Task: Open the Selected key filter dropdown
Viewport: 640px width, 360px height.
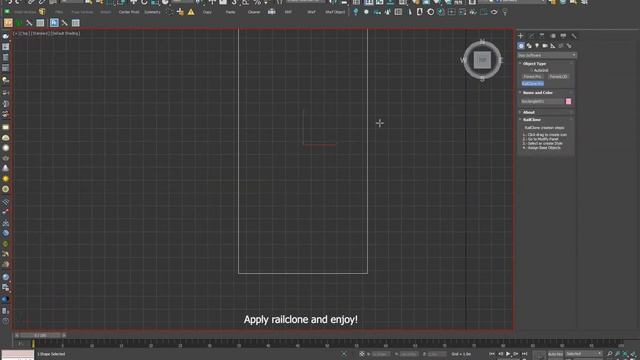Action: point(584,353)
